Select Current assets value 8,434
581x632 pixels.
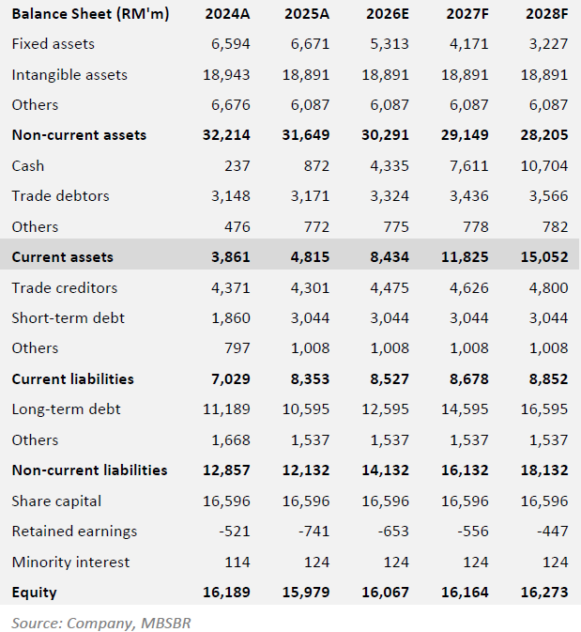[x=389, y=257]
